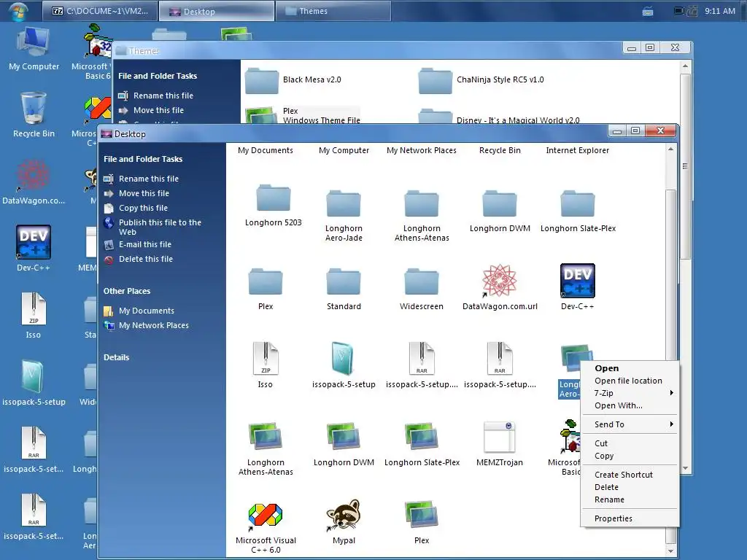
Task: Expand the Details section
Action: (116, 357)
